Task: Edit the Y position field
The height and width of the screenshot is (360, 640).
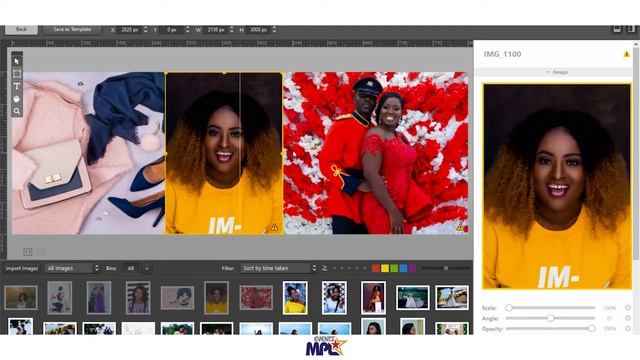Action: [171, 30]
